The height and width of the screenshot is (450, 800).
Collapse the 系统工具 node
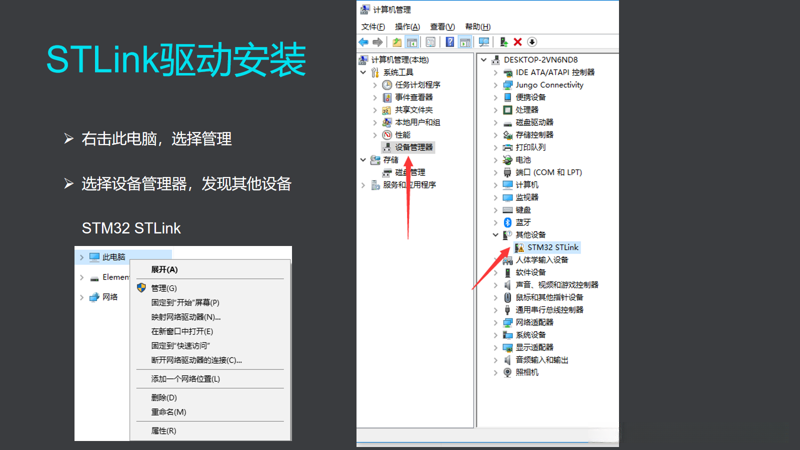(363, 72)
